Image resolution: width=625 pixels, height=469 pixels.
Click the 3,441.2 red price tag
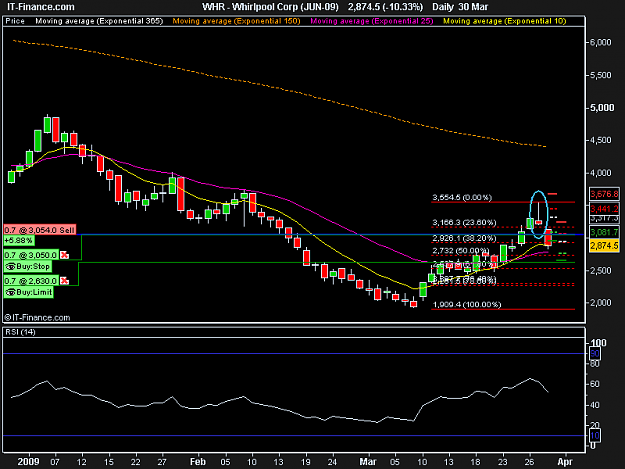(x=604, y=209)
